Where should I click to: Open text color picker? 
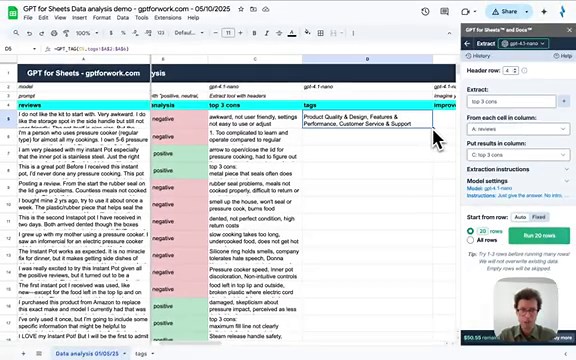[292, 33]
